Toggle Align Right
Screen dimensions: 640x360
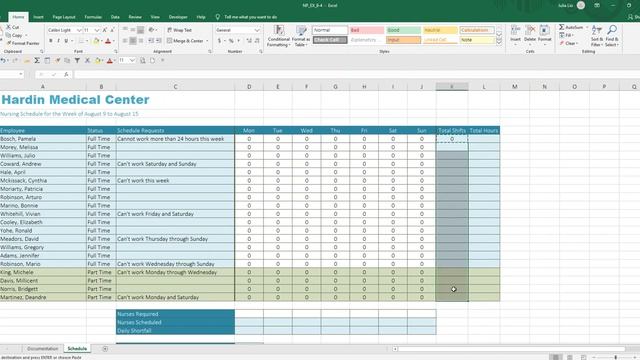pos(141,41)
